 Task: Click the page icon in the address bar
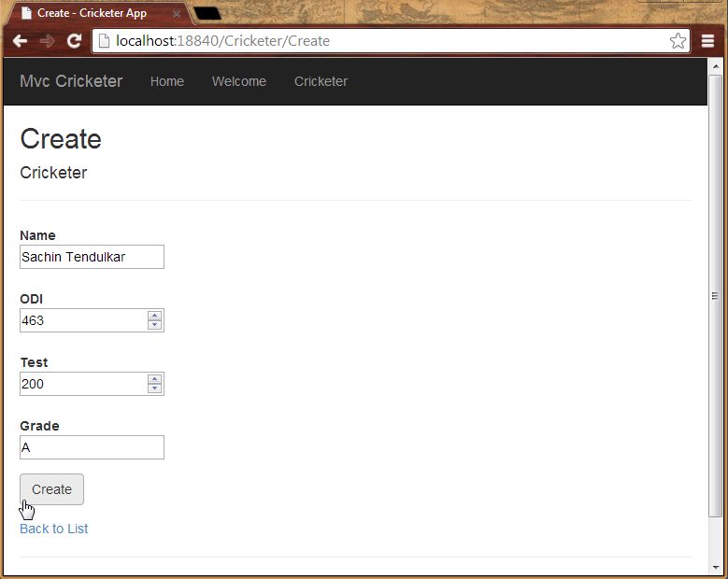point(104,41)
